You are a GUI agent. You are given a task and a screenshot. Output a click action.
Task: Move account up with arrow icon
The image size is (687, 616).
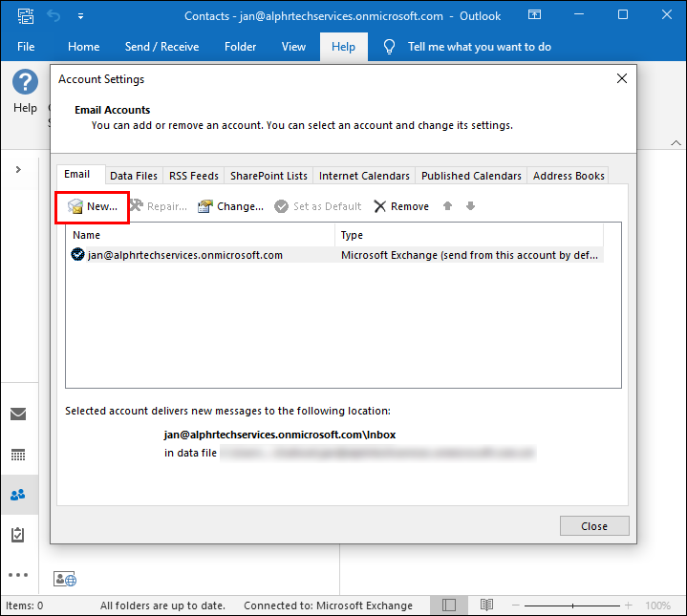click(447, 205)
